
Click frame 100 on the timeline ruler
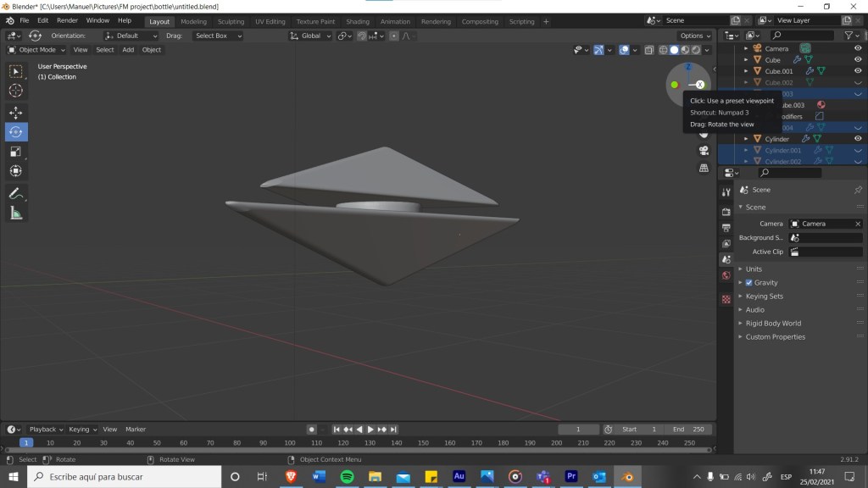290,442
